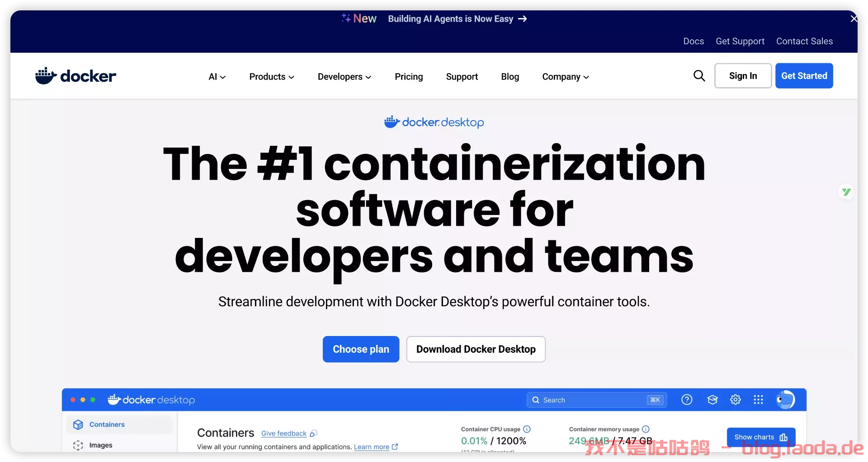868x462 pixels.
Task: Go to the Blog
Action: click(510, 77)
